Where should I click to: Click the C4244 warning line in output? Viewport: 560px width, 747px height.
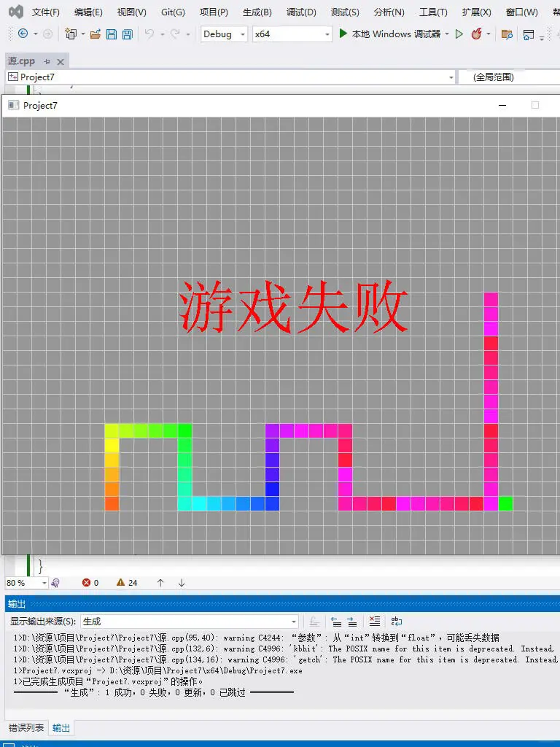pos(256,638)
